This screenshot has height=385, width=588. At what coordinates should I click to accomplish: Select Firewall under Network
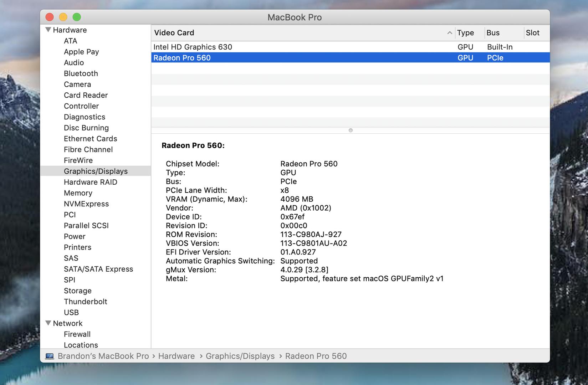coord(77,334)
